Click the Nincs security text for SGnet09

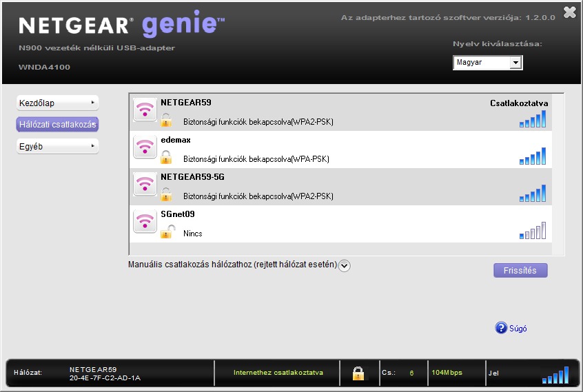click(192, 234)
